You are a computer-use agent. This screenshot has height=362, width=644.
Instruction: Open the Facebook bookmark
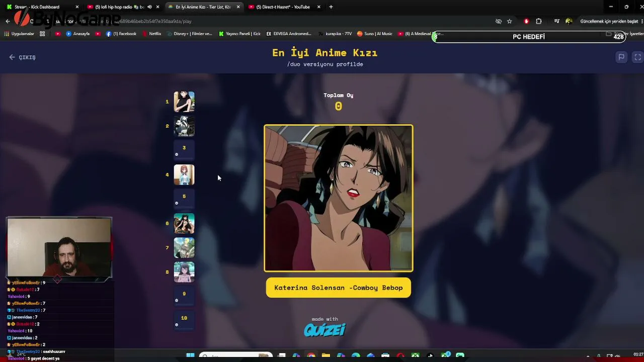pos(121,34)
